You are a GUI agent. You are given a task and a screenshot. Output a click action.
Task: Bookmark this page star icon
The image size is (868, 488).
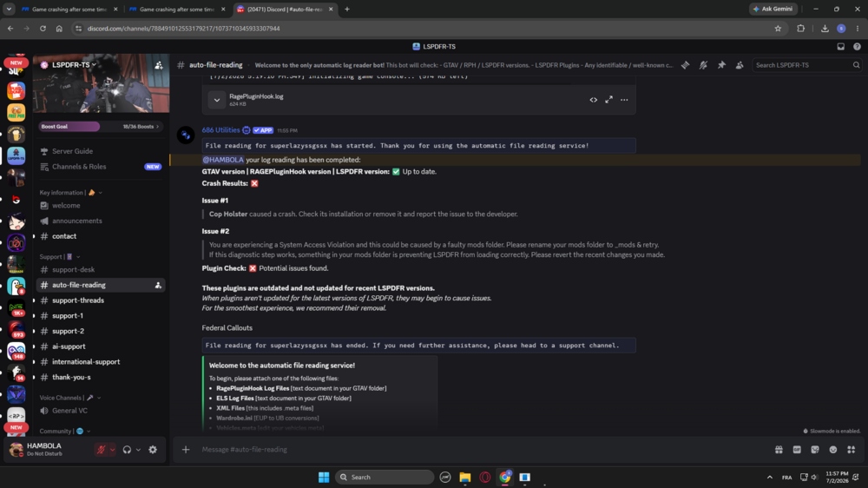pyautogui.click(x=778, y=29)
